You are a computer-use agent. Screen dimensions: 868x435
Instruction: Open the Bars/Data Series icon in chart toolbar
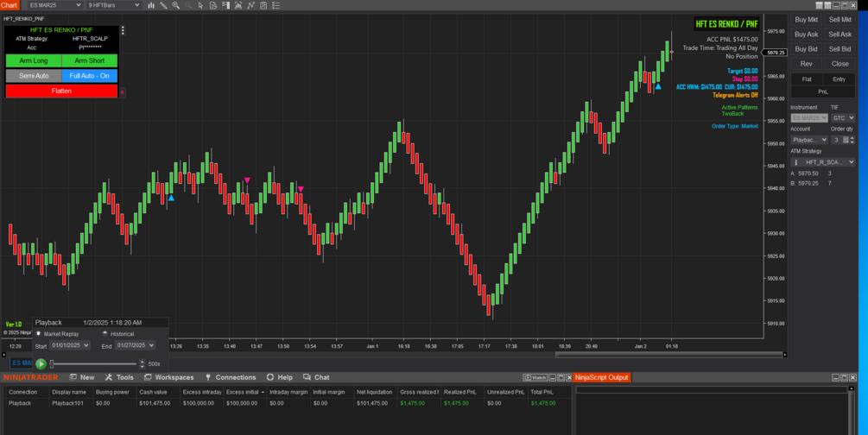click(151, 5)
